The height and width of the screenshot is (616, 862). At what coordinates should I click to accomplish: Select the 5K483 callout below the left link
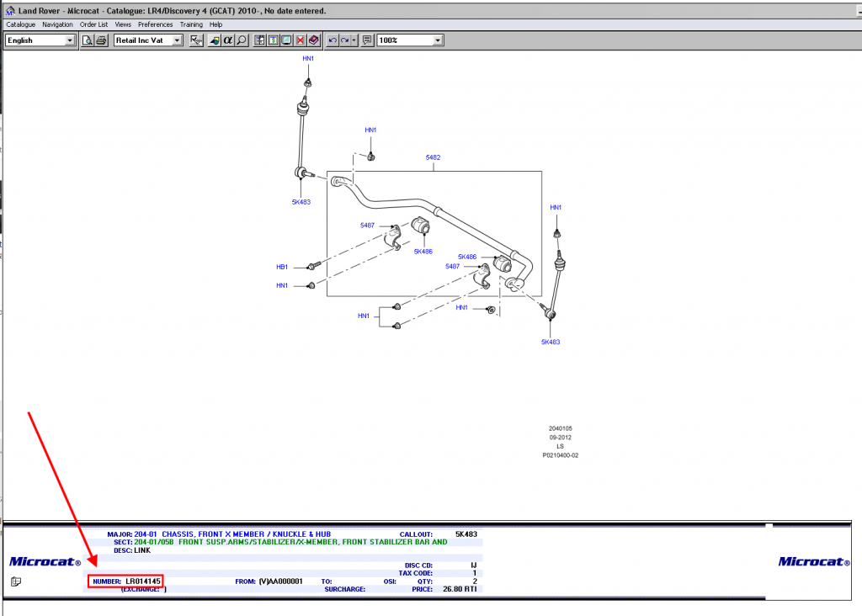point(301,202)
